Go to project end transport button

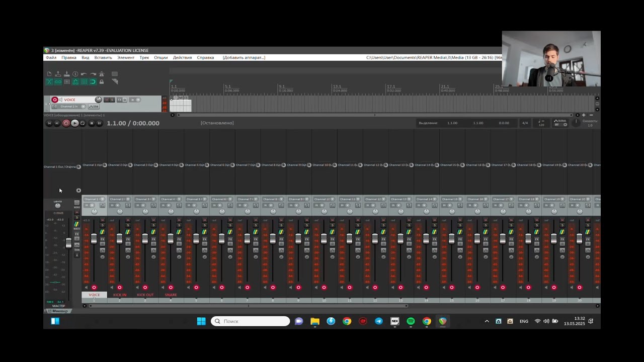57,123
